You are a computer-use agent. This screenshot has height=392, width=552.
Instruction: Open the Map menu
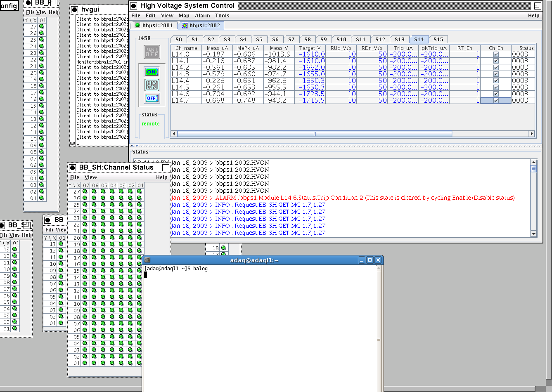coord(184,16)
